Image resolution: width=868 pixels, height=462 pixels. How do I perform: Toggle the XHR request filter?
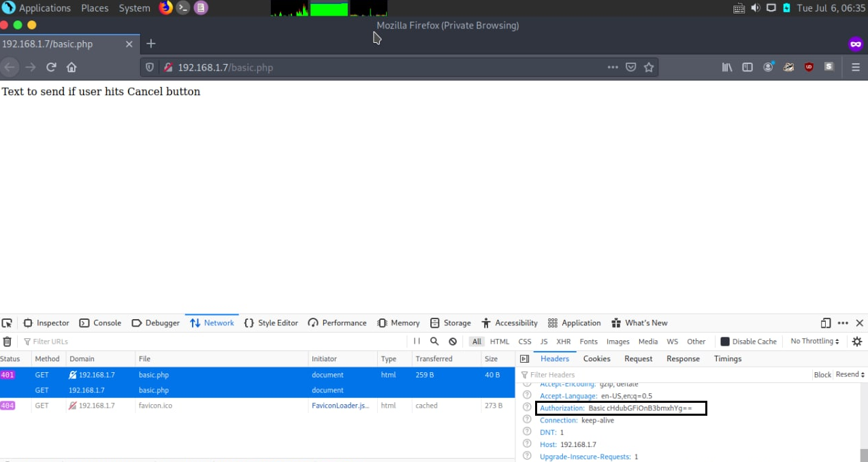point(564,342)
